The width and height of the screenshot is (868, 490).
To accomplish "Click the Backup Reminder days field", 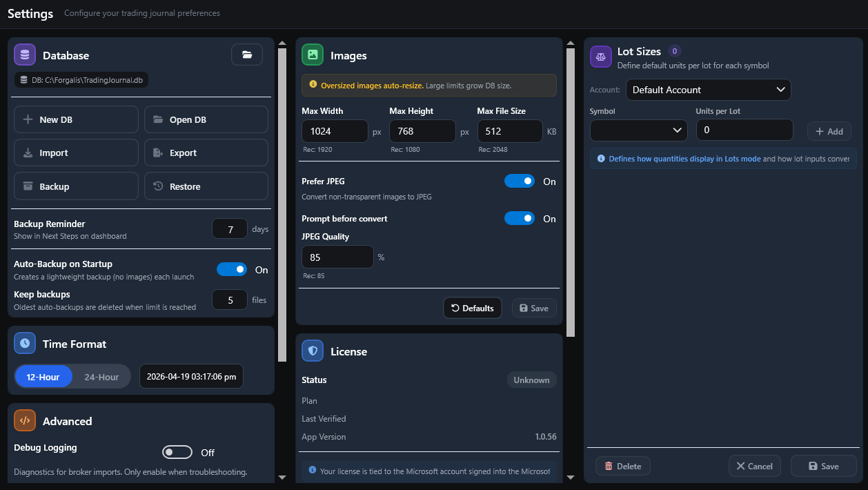I will click(x=230, y=228).
